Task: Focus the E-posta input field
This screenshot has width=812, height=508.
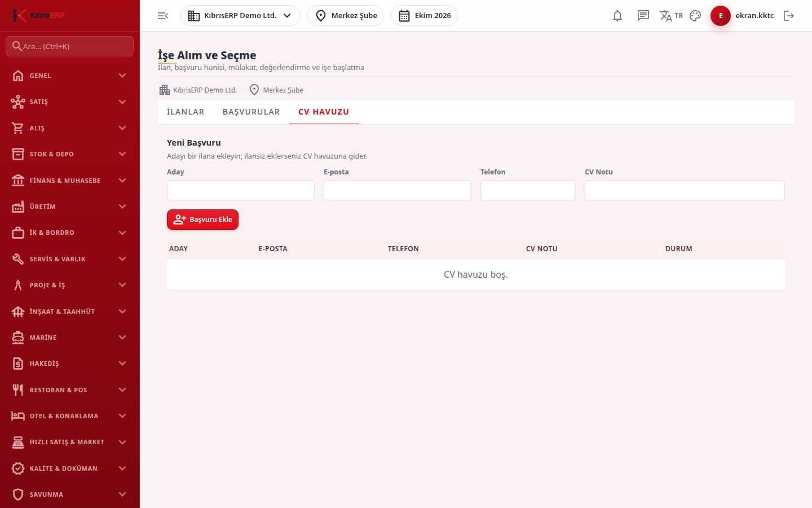Action: (x=398, y=190)
